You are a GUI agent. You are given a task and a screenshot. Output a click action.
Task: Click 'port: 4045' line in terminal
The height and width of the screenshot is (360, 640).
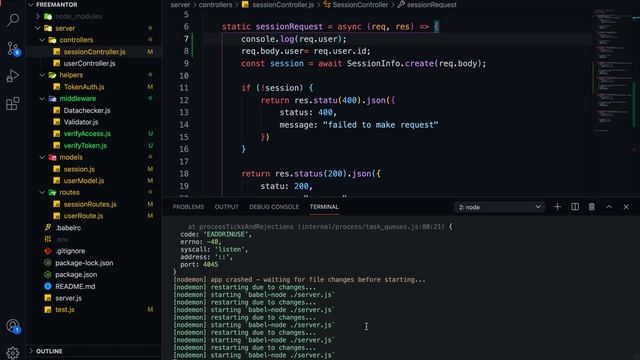(199, 264)
